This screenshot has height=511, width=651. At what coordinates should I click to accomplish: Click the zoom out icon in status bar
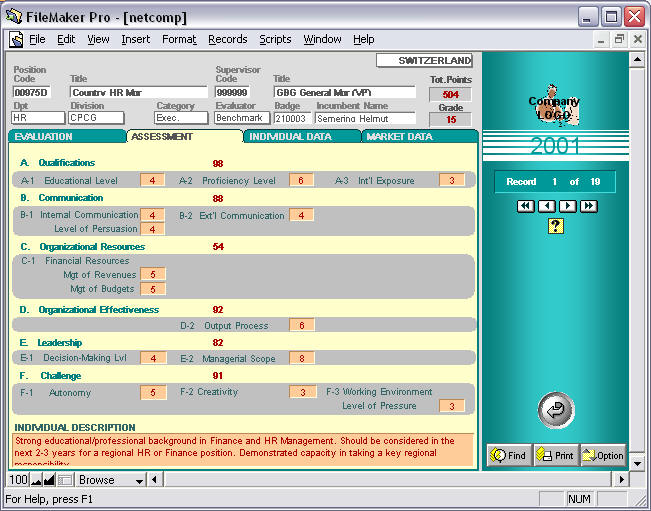click(36, 480)
